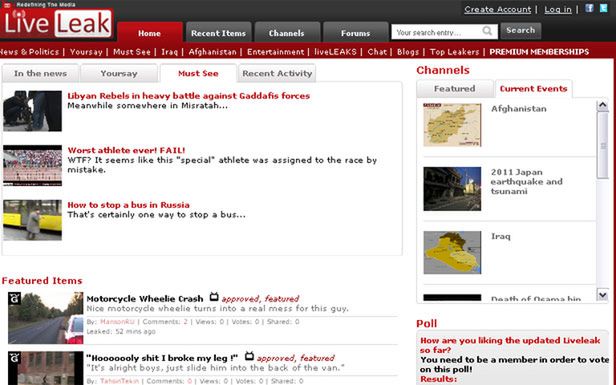The image size is (616, 385).
Task: Open How to stop a bus headline
Action: 128,205
